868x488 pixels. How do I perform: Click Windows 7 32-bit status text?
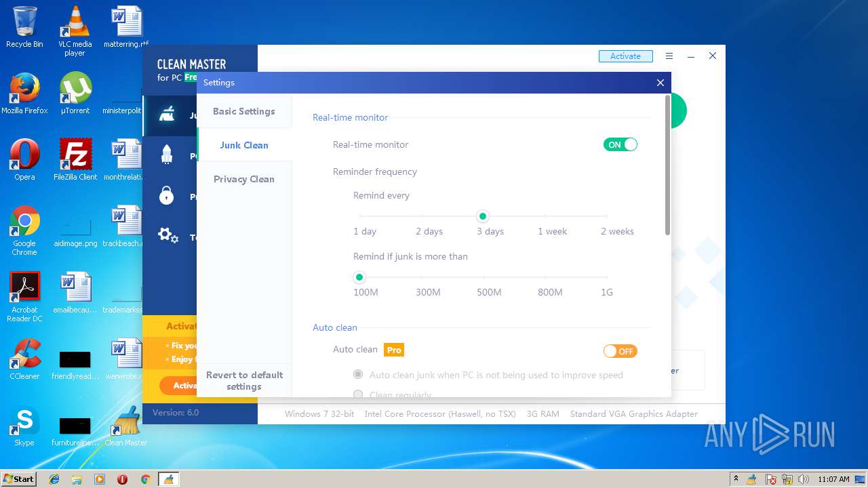click(319, 413)
